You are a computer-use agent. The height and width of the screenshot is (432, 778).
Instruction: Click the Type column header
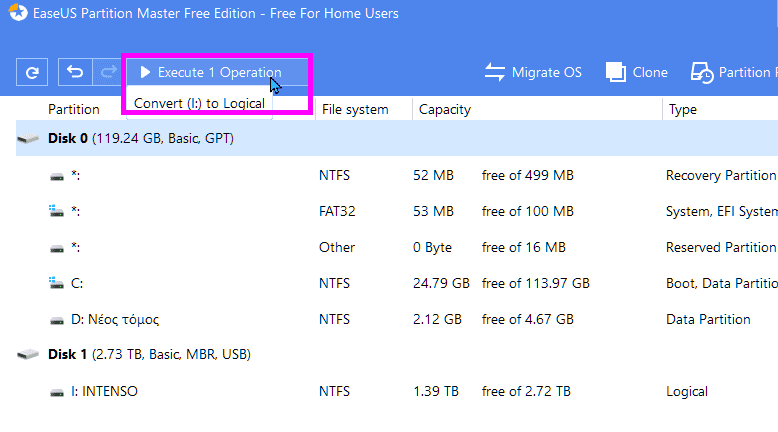pyautogui.click(x=683, y=109)
